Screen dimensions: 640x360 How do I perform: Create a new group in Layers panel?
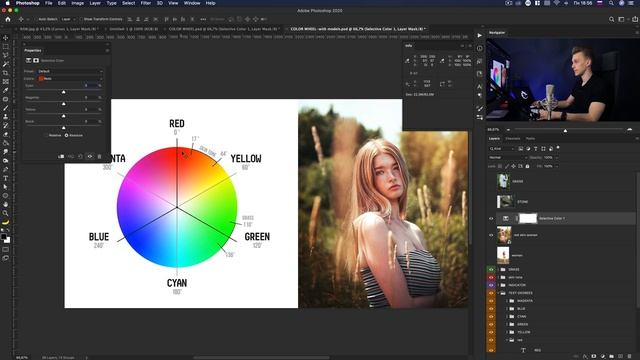pos(611,356)
